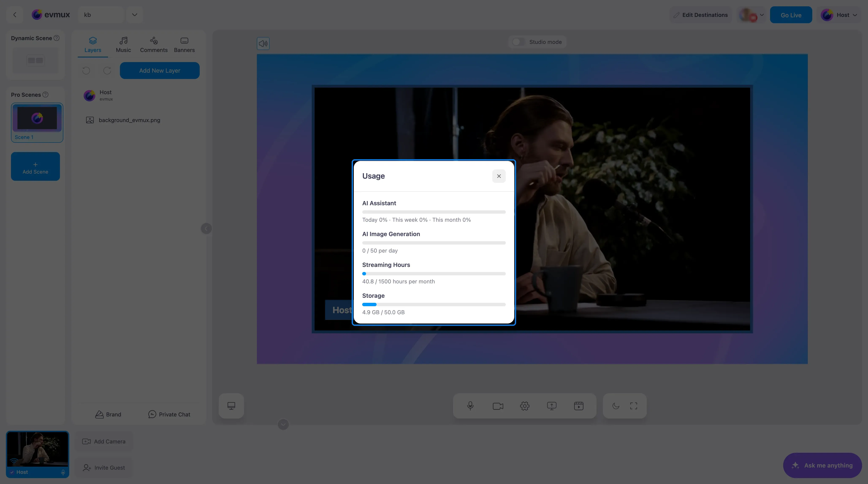
Task: Expand the project name dropdown chevron
Action: (x=134, y=15)
